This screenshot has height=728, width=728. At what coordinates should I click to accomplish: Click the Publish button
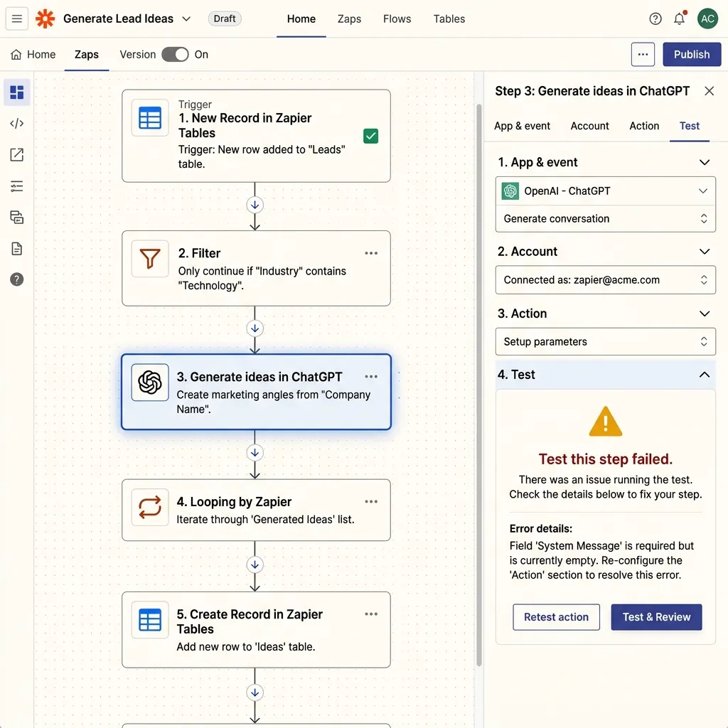(x=692, y=54)
